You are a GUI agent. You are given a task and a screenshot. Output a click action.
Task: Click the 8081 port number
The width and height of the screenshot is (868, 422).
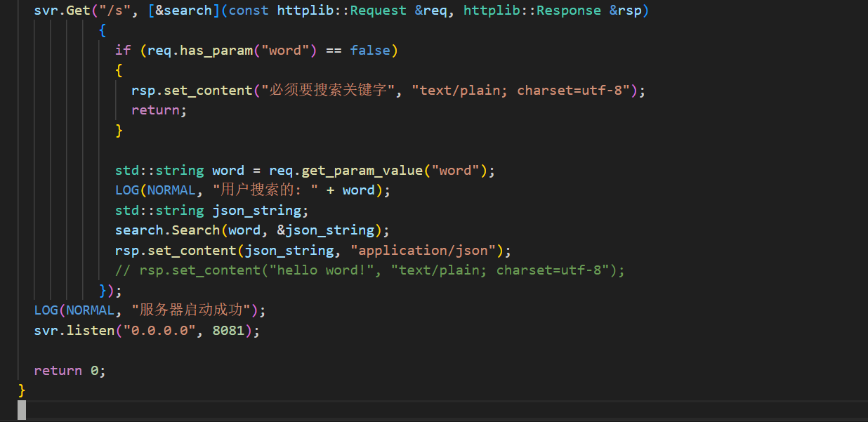[228, 330]
